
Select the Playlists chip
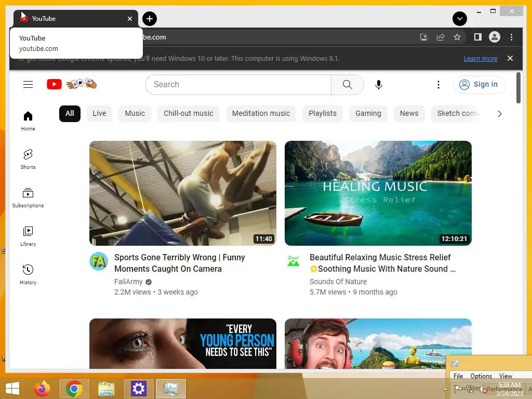323,113
